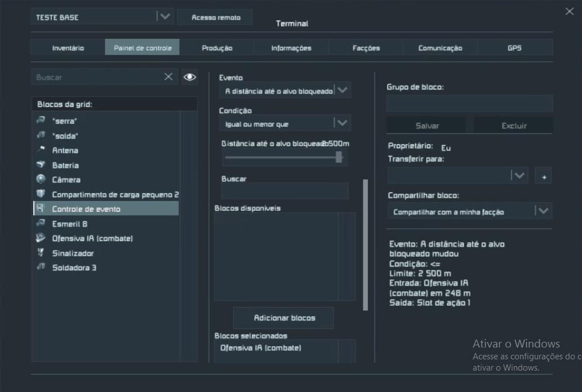The image size is (582, 392).
Task: Clear the block search with the X icon
Action: click(168, 77)
